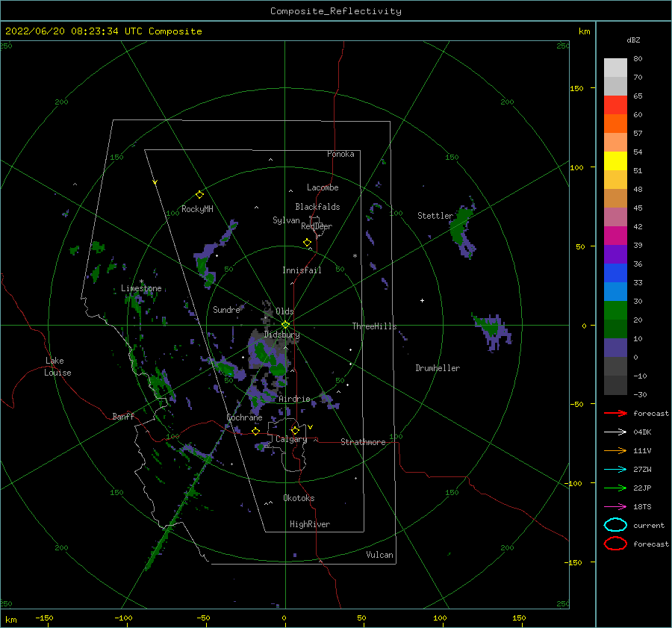Click the Blackfalds city label
This screenshot has width=672, height=628.
coord(317,207)
